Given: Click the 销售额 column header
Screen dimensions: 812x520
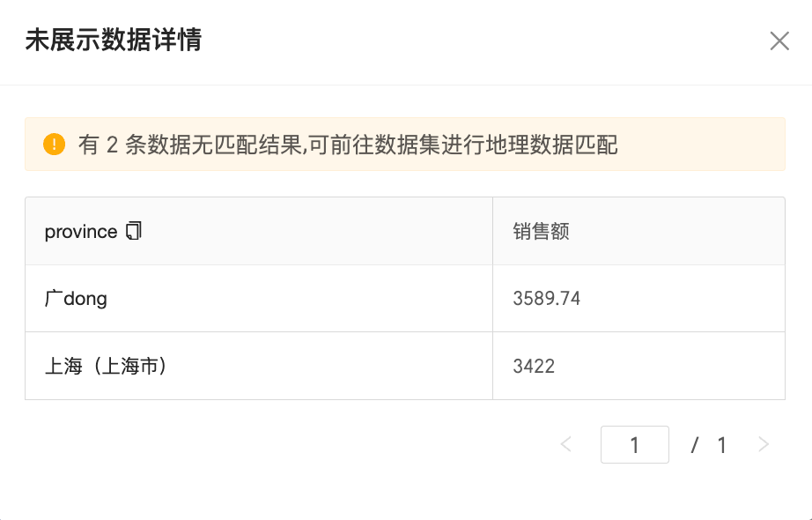Looking at the screenshot, I should (541, 231).
